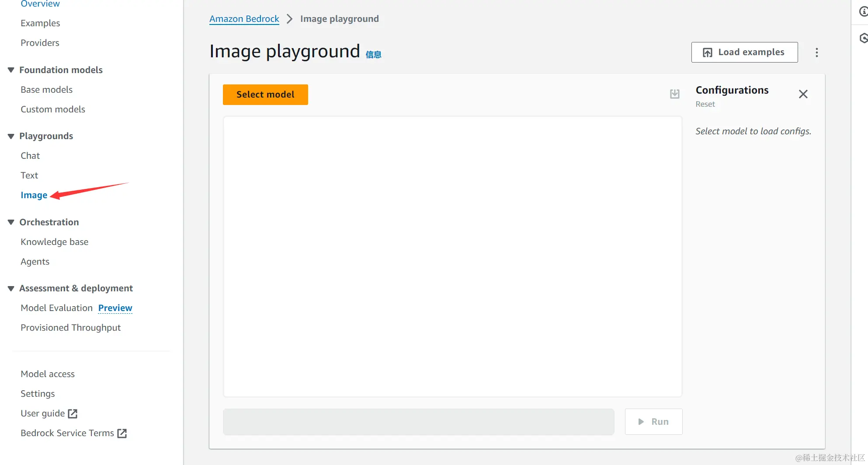
Task: Click the Load examples button
Action: click(x=744, y=52)
